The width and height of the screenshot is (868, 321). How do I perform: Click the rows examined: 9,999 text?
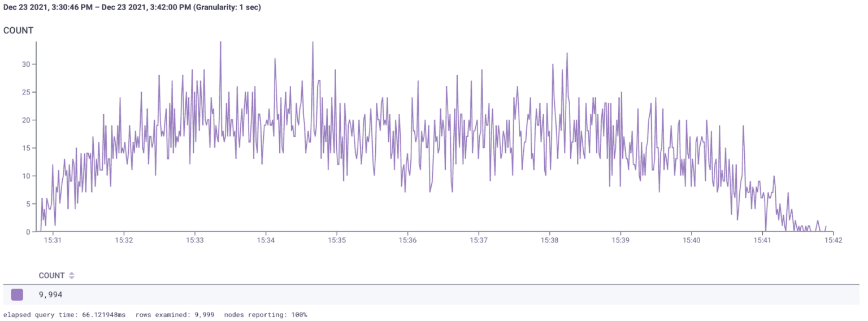[x=175, y=314]
